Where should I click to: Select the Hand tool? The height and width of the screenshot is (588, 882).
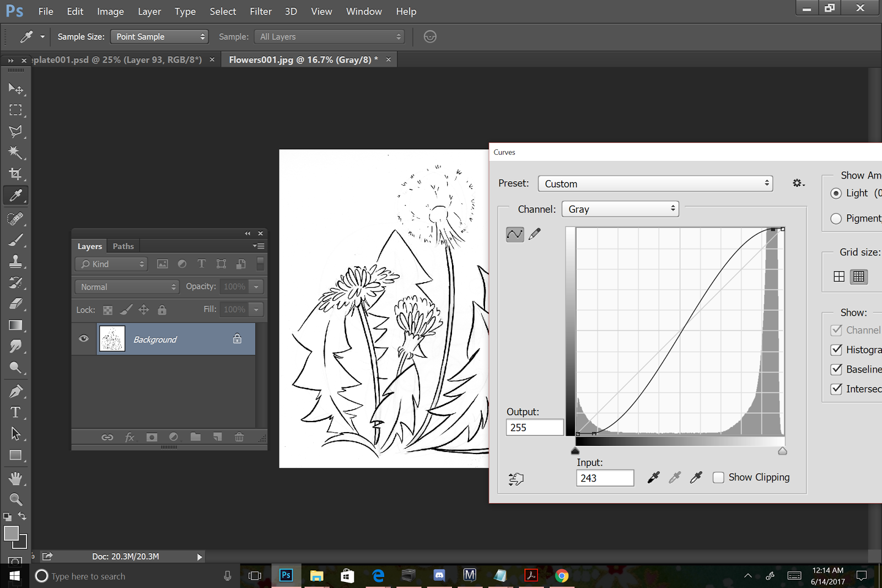click(15, 478)
